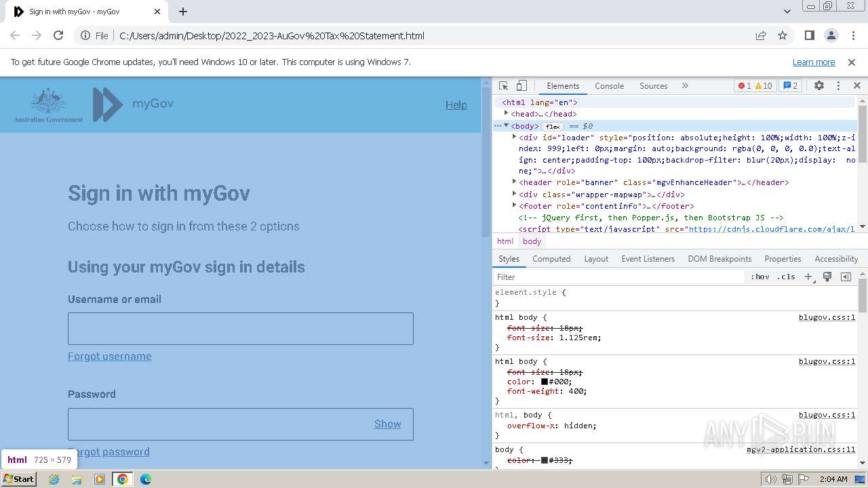Viewport: 868px width, 488px height.
Task: Focus the styles Filter box
Action: pyautogui.click(x=618, y=277)
